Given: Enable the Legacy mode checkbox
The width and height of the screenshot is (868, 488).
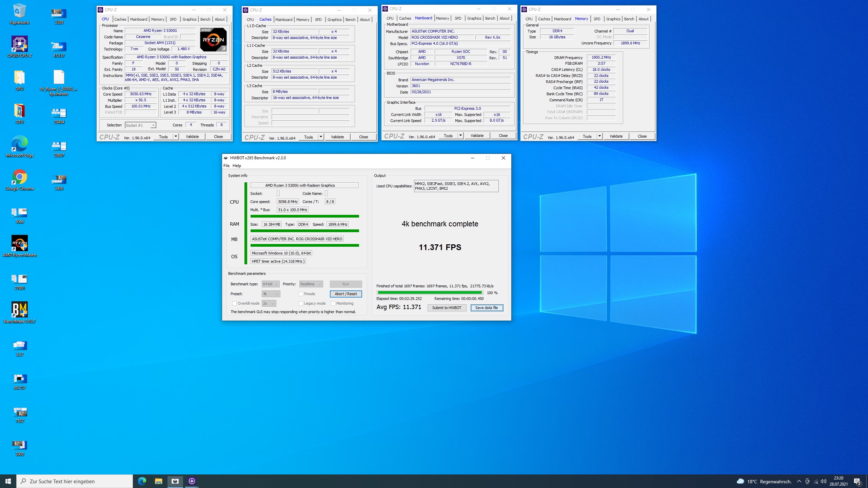Looking at the screenshot, I should (x=301, y=303).
